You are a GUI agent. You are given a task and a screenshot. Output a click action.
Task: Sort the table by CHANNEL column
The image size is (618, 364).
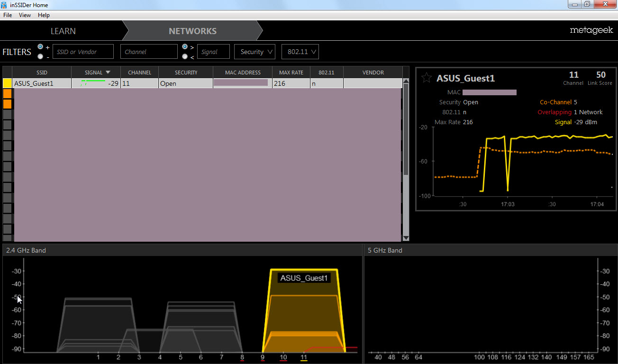[x=139, y=73]
